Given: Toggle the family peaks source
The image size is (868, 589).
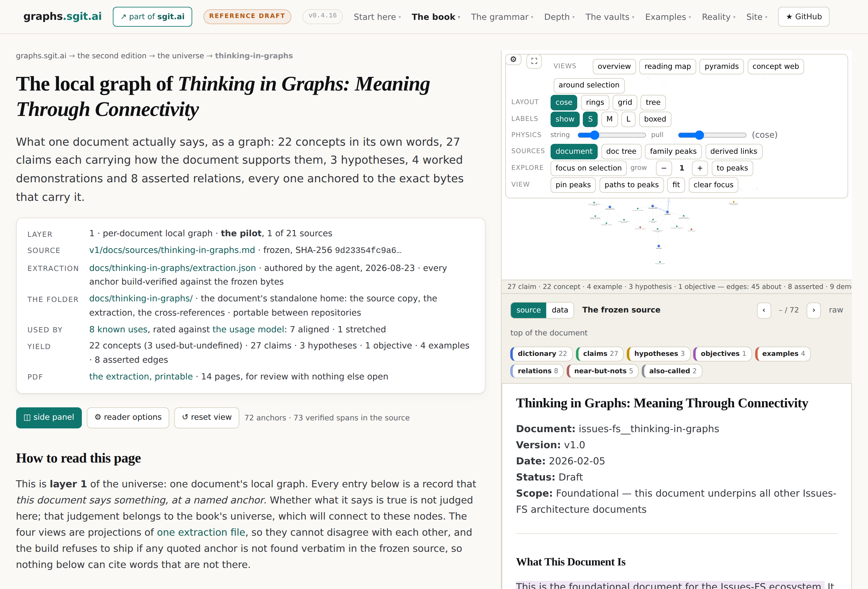Looking at the screenshot, I should [673, 151].
